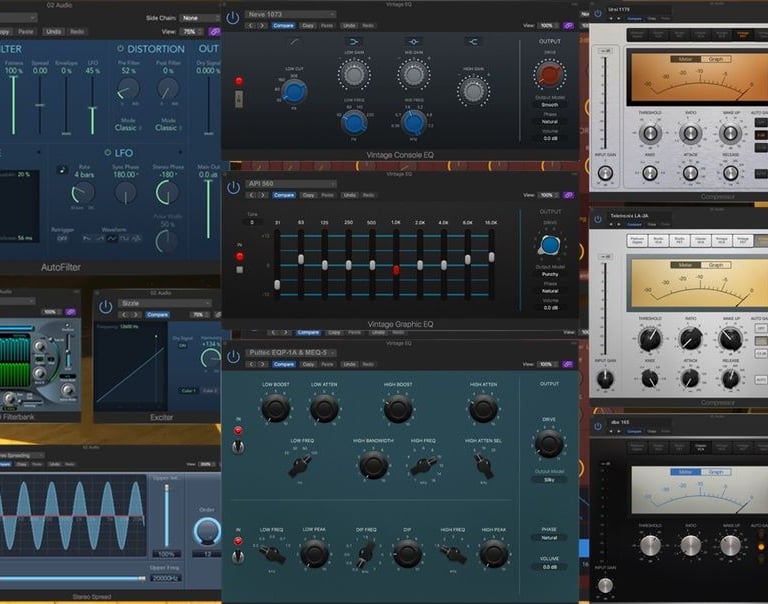
Task: Select low shelf band icon above Low Gain
Action: [354, 42]
